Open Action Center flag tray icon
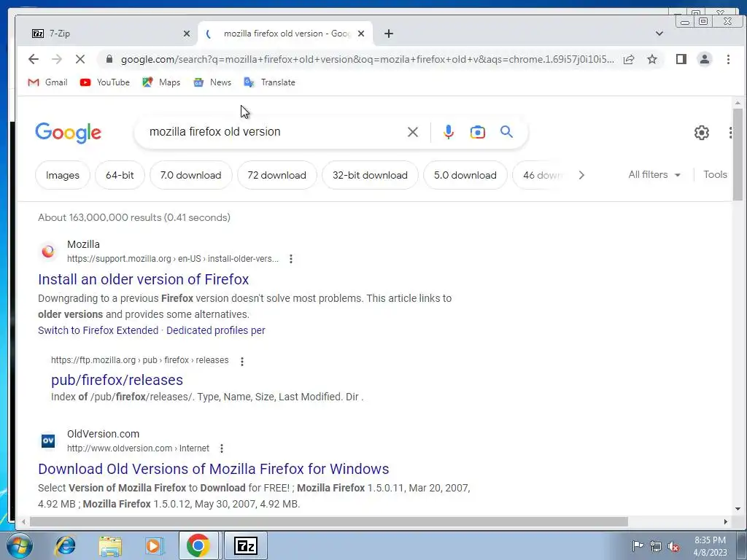Screen dimensions: 747x560 (638, 546)
